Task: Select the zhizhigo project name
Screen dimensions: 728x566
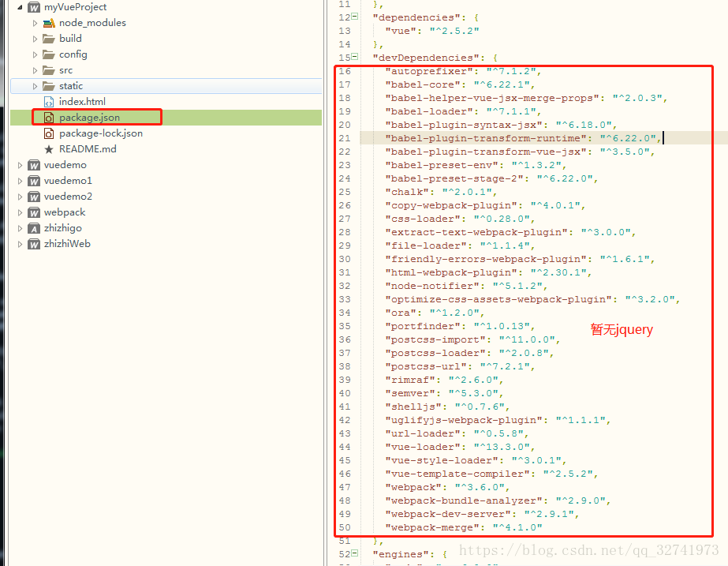Action: 62,228
